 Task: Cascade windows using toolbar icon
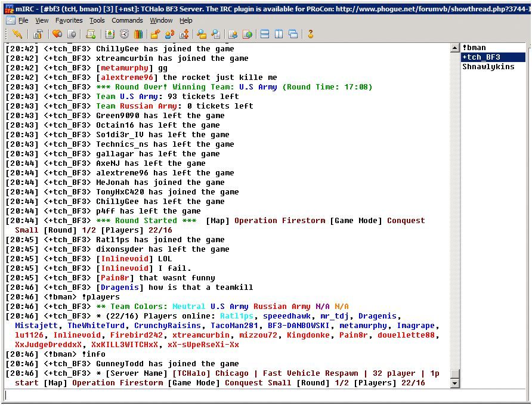(x=293, y=34)
